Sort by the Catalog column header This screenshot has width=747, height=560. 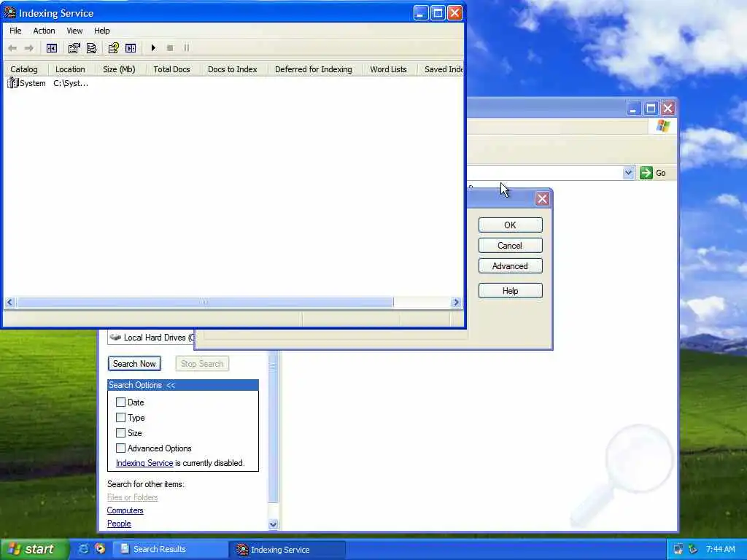[x=26, y=69]
